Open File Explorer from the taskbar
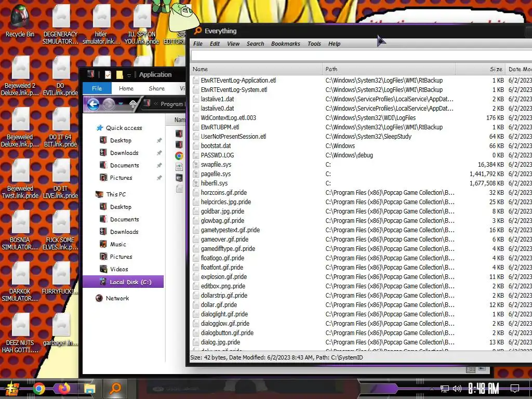 click(x=90, y=389)
